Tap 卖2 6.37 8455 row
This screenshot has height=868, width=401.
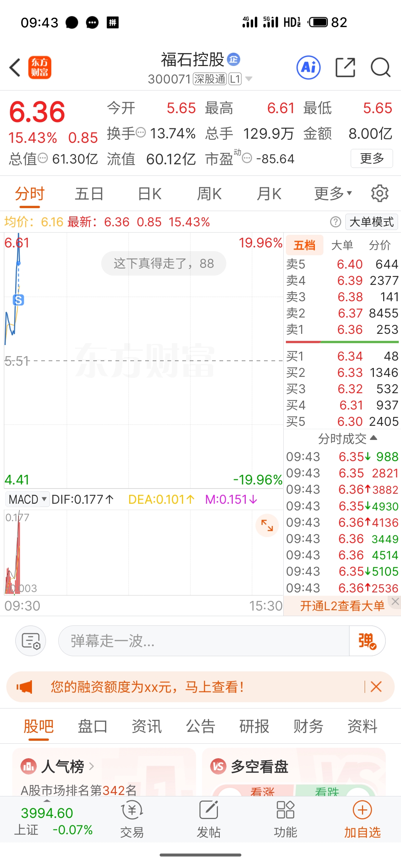[342, 313]
